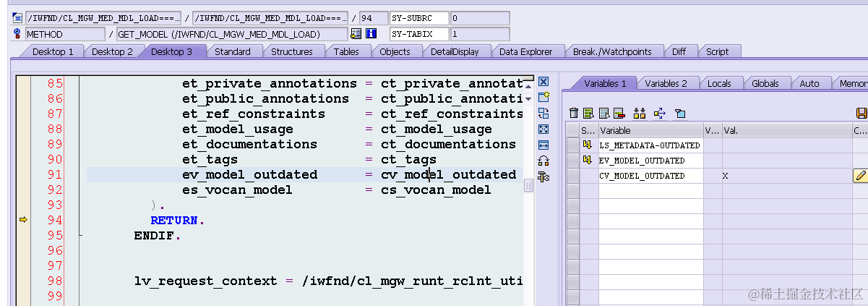This screenshot has height=306, width=868.
Task: Click the full-screen expand tool icon
Action: coord(543,129)
